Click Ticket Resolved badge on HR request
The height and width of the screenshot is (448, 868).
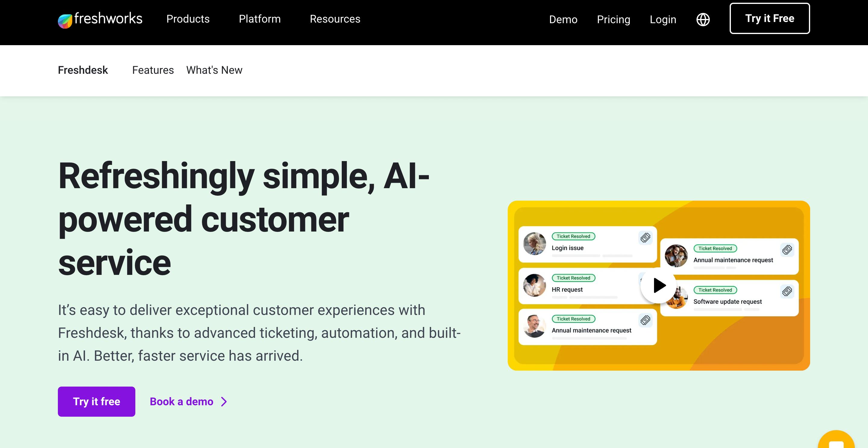pyautogui.click(x=573, y=278)
